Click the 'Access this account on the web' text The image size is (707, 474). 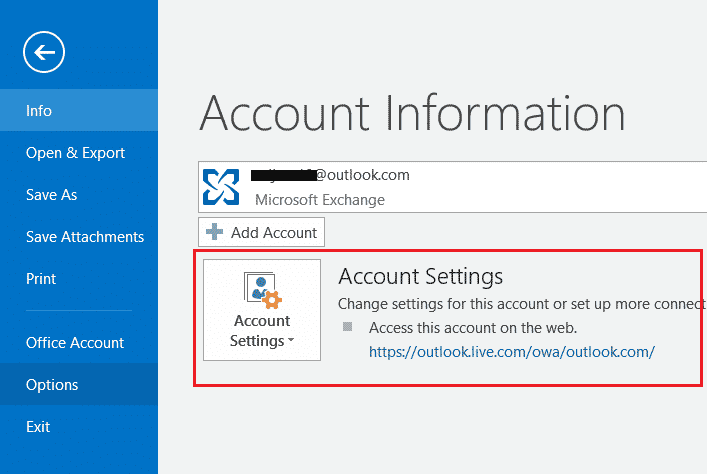473,328
